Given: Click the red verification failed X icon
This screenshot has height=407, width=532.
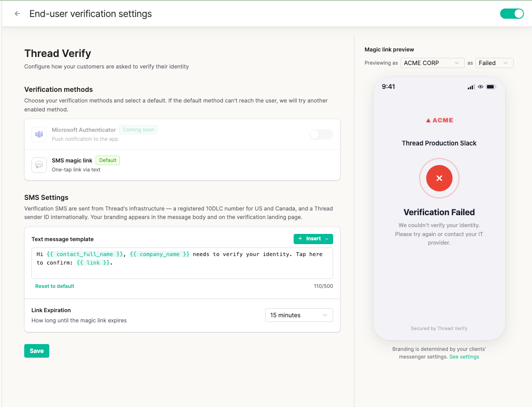Looking at the screenshot, I should click(x=439, y=178).
